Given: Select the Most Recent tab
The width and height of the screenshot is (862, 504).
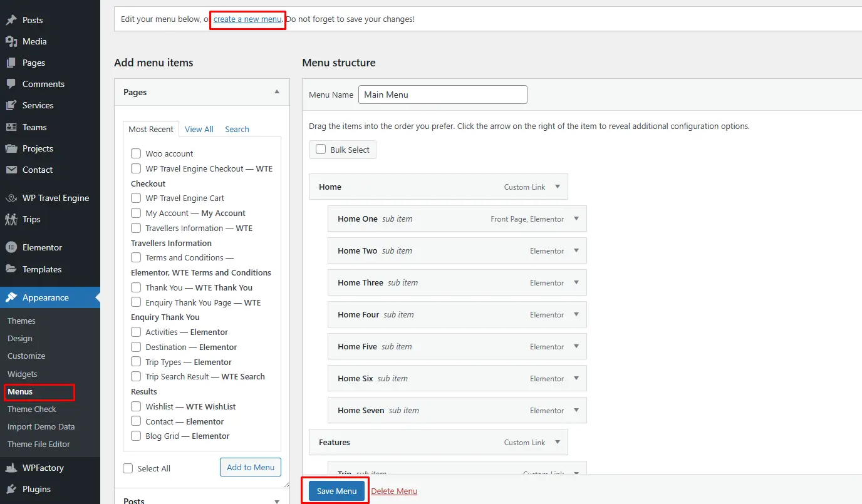Looking at the screenshot, I should tap(151, 129).
